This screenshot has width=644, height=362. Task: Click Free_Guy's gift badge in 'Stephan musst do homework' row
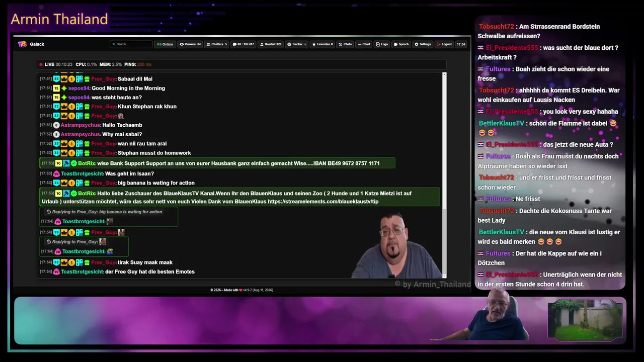coord(87,153)
